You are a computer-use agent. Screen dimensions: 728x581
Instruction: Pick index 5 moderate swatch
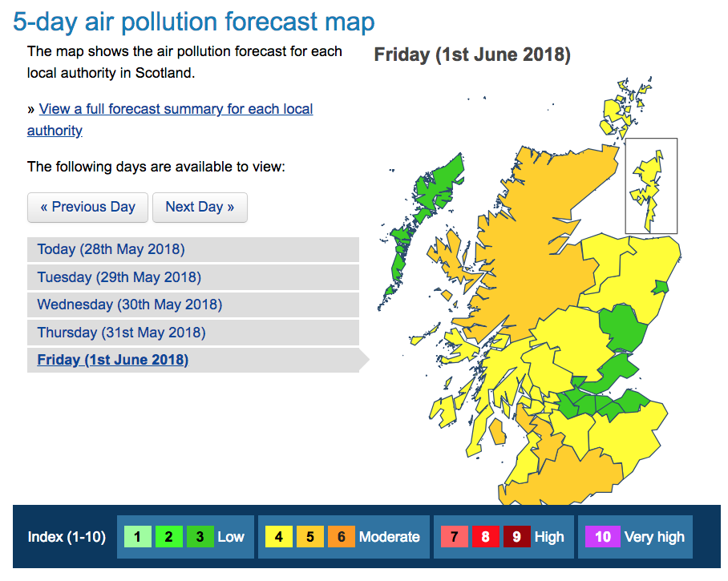[310, 537]
